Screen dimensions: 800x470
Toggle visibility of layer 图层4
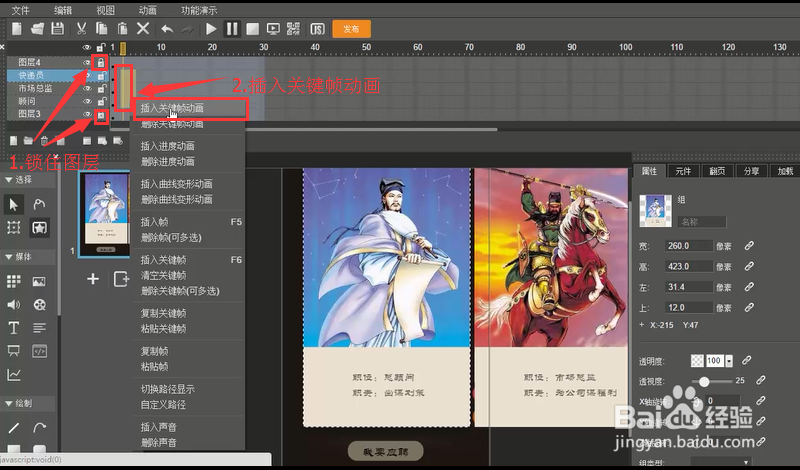(x=87, y=62)
